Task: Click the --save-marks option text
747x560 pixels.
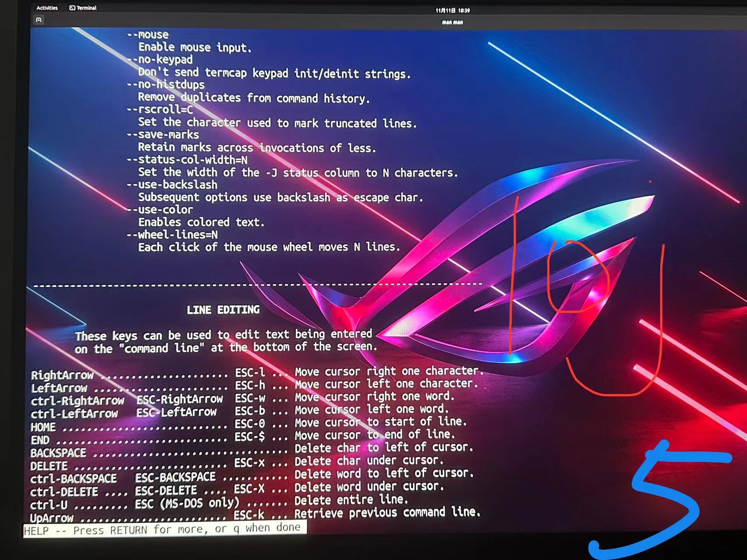Action: coord(163,135)
